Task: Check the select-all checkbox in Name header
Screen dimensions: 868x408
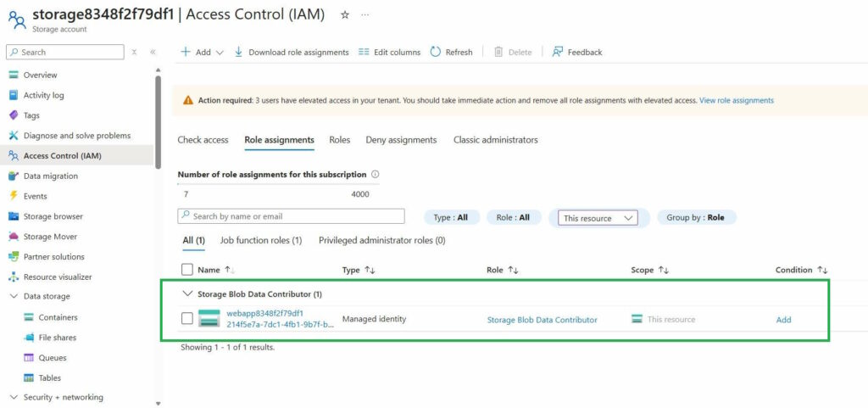Action: 187,270
